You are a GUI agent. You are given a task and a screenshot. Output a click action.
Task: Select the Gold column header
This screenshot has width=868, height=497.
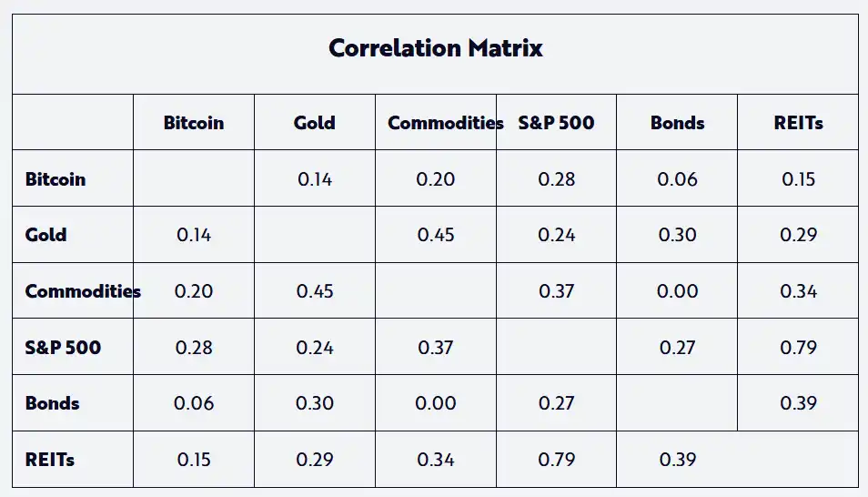pyautogui.click(x=315, y=123)
